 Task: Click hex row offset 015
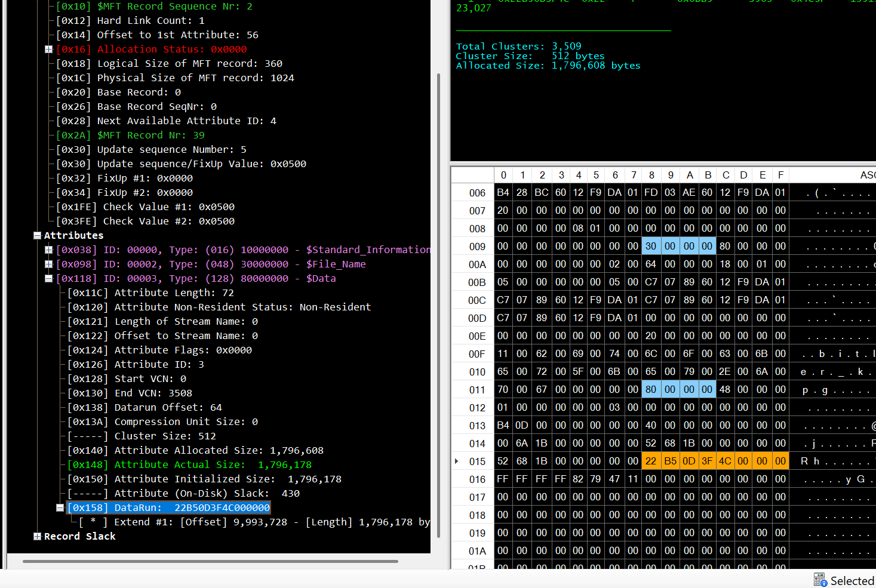pyautogui.click(x=477, y=461)
